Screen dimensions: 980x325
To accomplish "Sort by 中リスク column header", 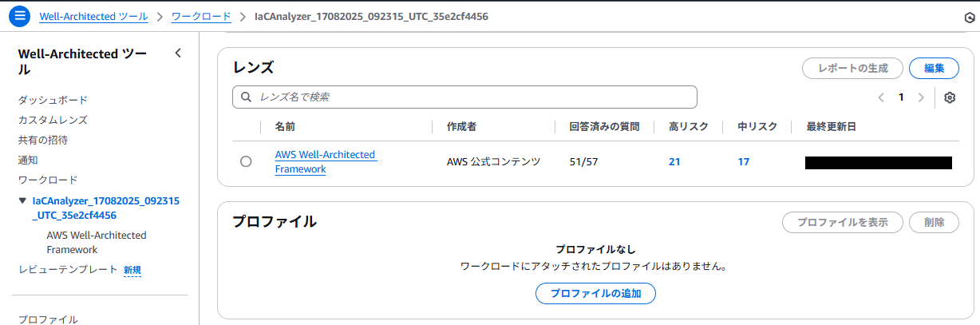I will (757, 126).
